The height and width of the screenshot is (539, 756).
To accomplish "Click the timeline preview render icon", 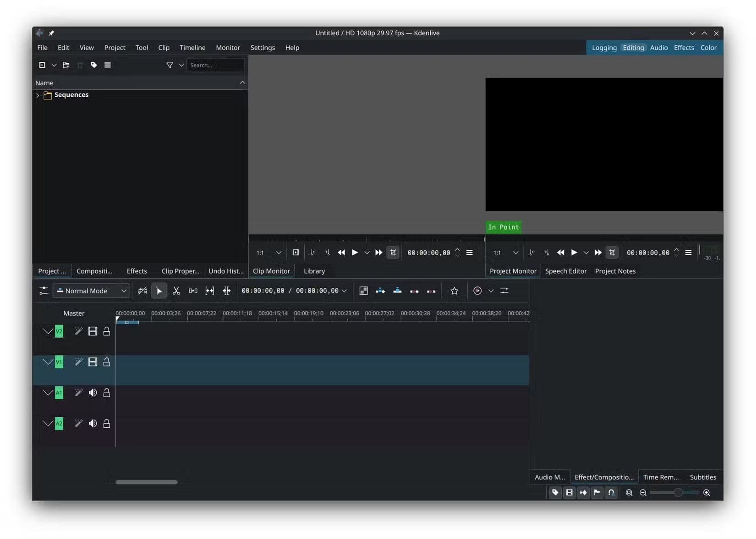I will [x=477, y=291].
